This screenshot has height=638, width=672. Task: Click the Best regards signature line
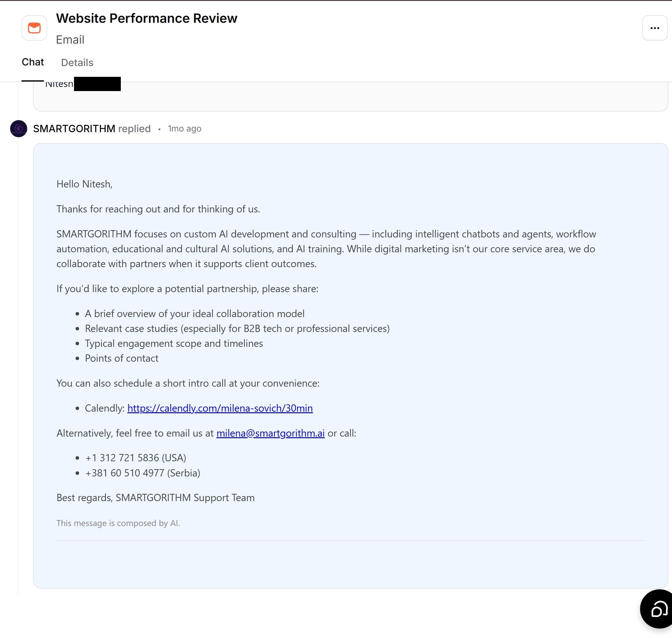156,498
